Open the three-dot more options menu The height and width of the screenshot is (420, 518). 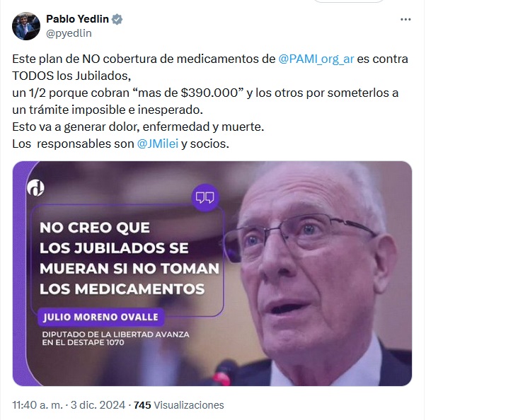405,20
